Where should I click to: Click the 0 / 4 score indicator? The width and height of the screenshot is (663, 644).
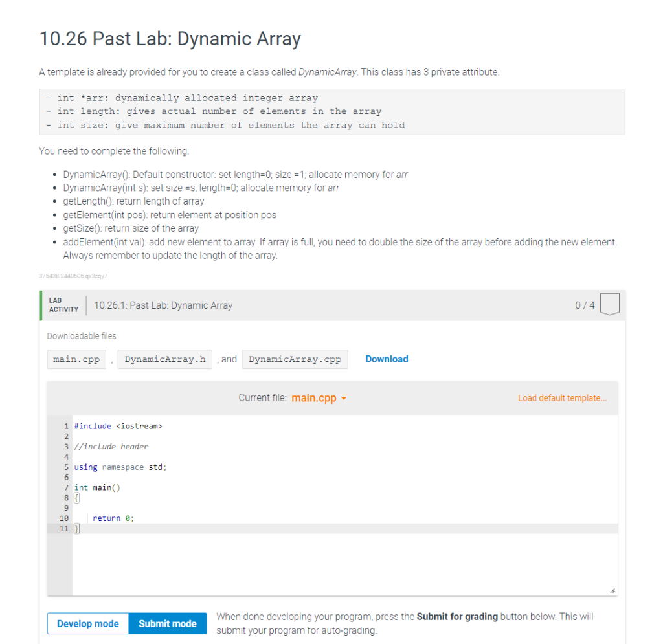point(584,305)
